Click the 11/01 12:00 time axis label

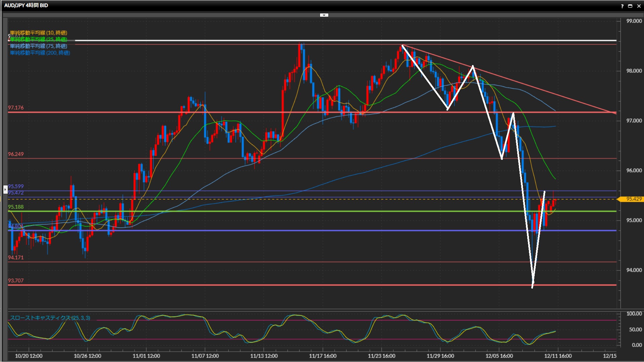pyautogui.click(x=146, y=356)
